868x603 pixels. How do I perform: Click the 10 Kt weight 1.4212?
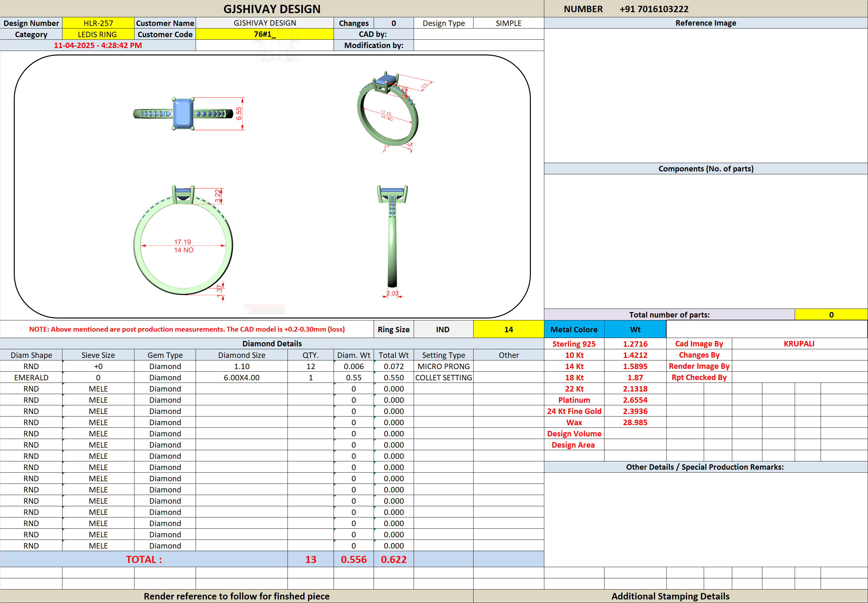[x=635, y=355]
